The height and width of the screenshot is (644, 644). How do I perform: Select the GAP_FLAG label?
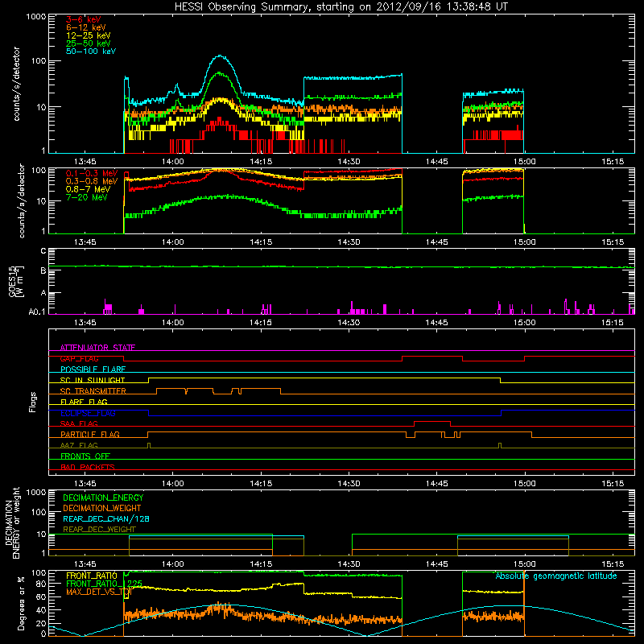click(x=79, y=358)
